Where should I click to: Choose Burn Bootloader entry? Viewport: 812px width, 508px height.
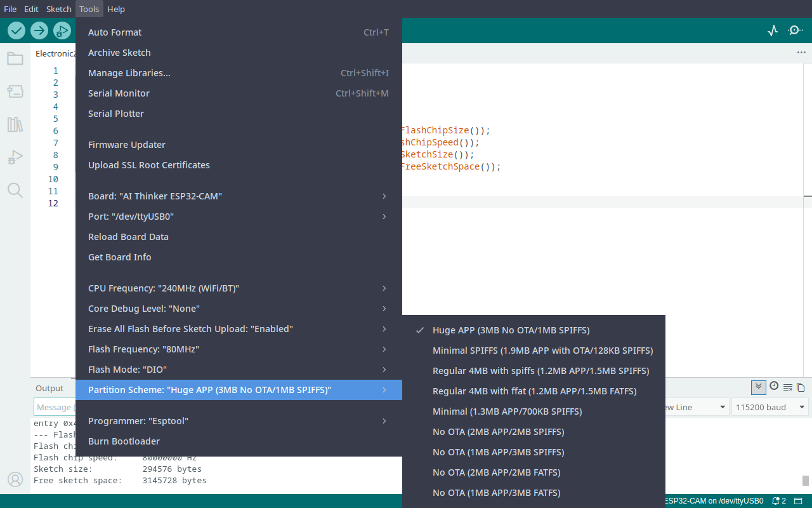(x=239, y=441)
